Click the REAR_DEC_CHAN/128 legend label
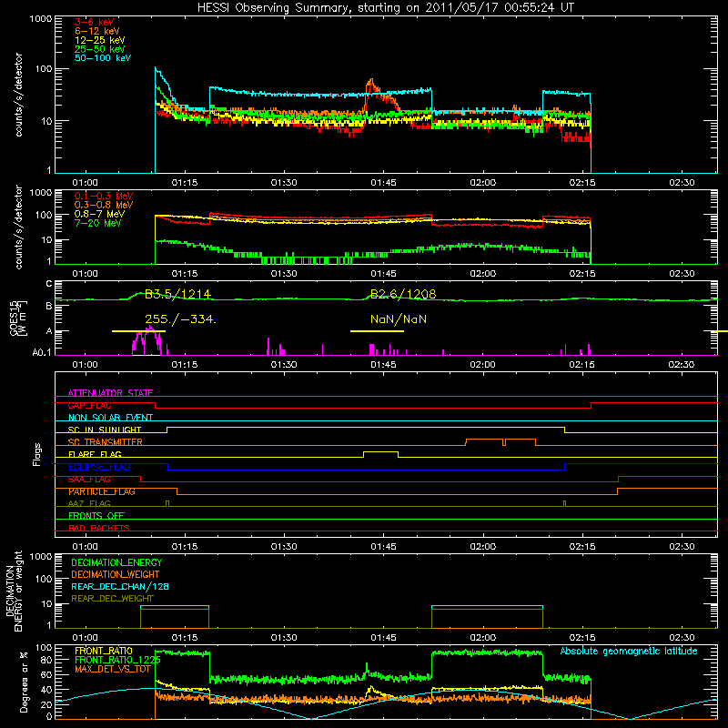The image size is (728, 728). (x=120, y=587)
